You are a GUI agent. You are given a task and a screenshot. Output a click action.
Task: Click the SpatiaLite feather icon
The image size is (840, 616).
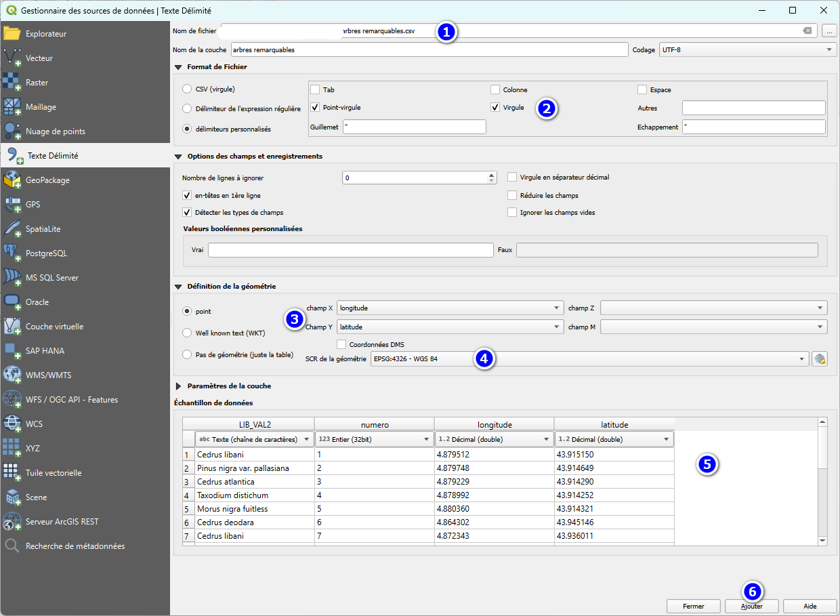click(x=13, y=229)
